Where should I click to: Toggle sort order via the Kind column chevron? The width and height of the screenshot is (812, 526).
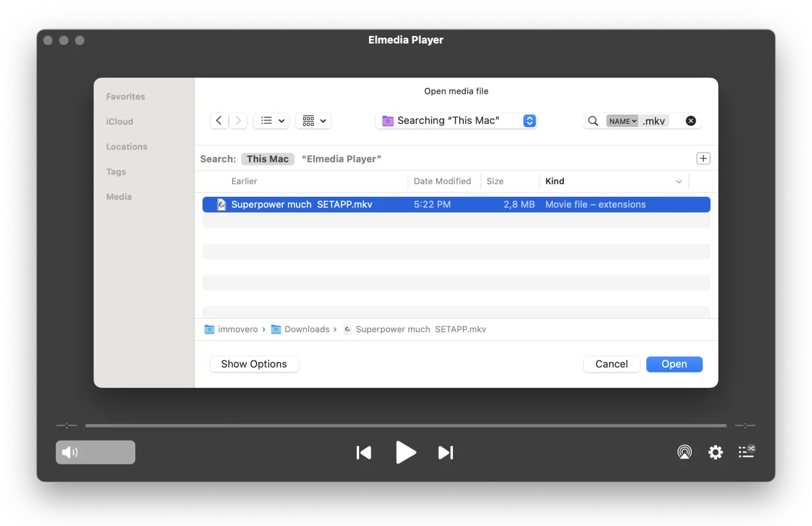(679, 182)
